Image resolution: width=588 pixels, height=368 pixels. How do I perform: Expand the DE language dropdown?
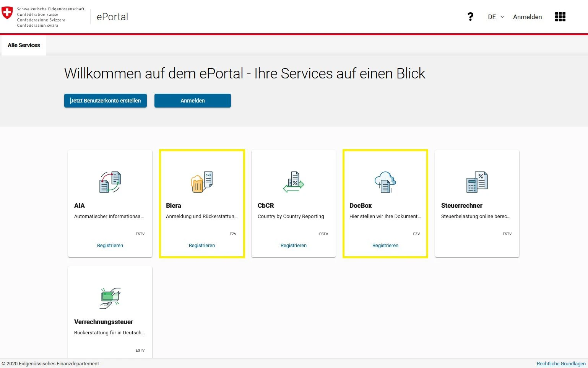(496, 17)
